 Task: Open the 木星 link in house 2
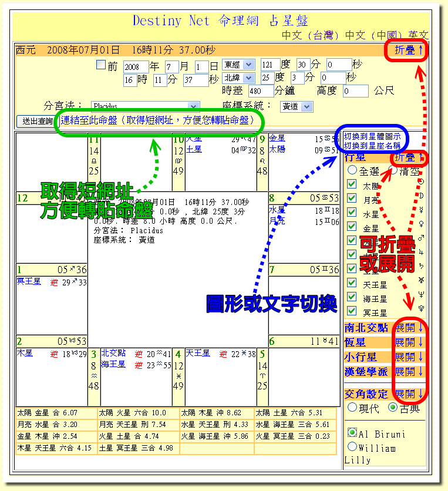(25, 353)
